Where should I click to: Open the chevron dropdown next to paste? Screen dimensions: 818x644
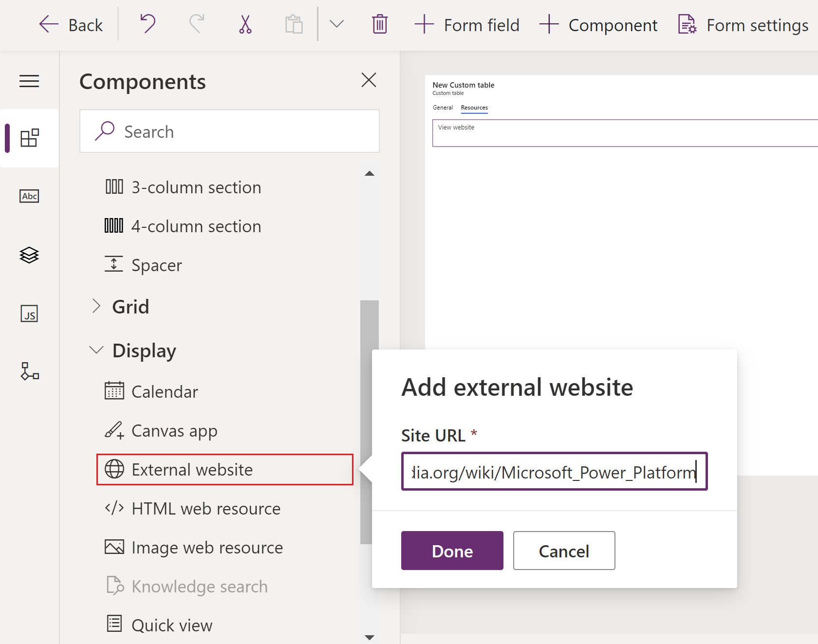(336, 24)
